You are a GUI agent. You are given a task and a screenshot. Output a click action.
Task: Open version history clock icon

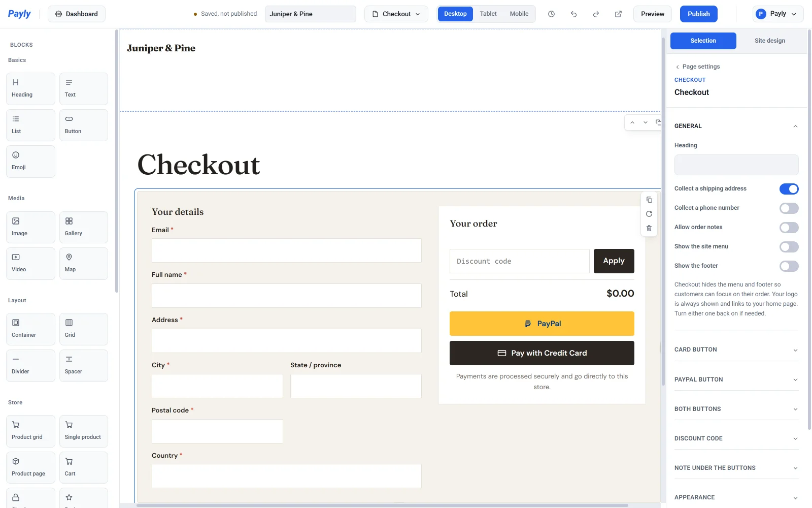[551, 14]
